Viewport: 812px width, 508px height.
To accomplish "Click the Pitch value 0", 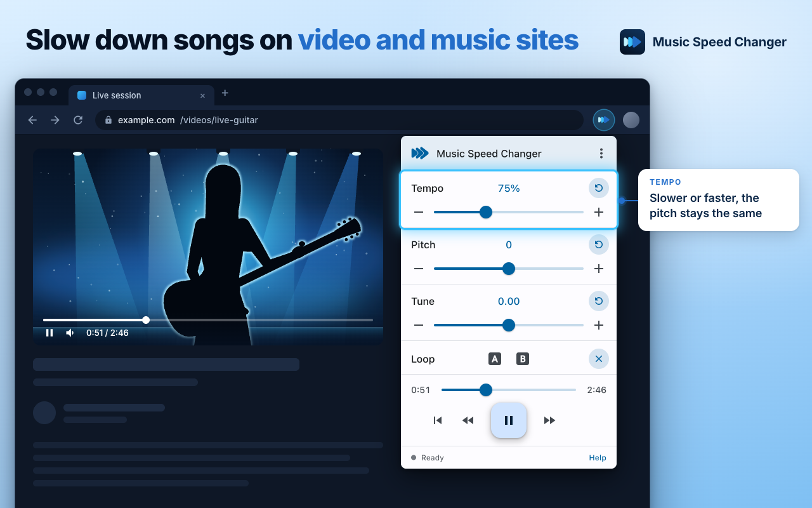I will 509,245.
